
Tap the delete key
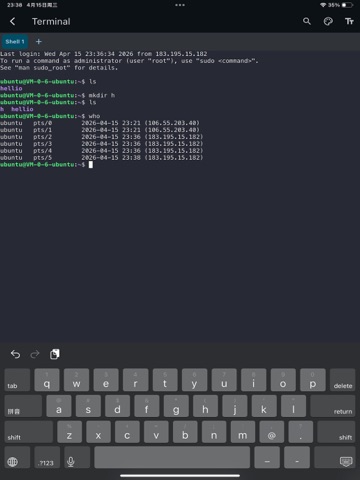point(343,379)
